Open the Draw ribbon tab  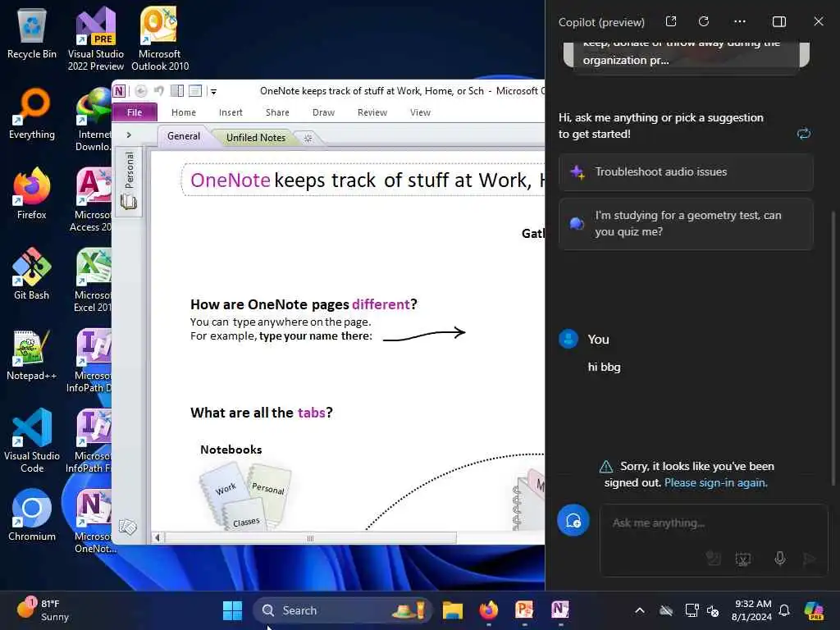[x=323, y=112]
